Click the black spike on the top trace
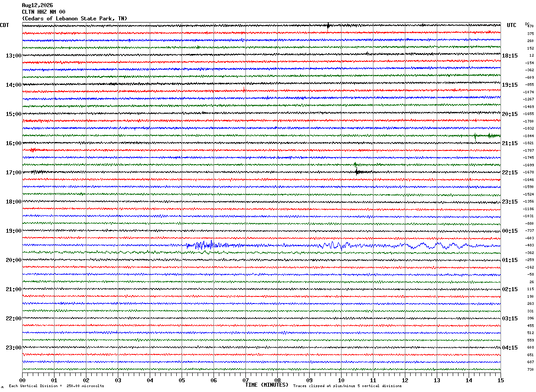This screenshot has height=392, width=536. point(328,26)
